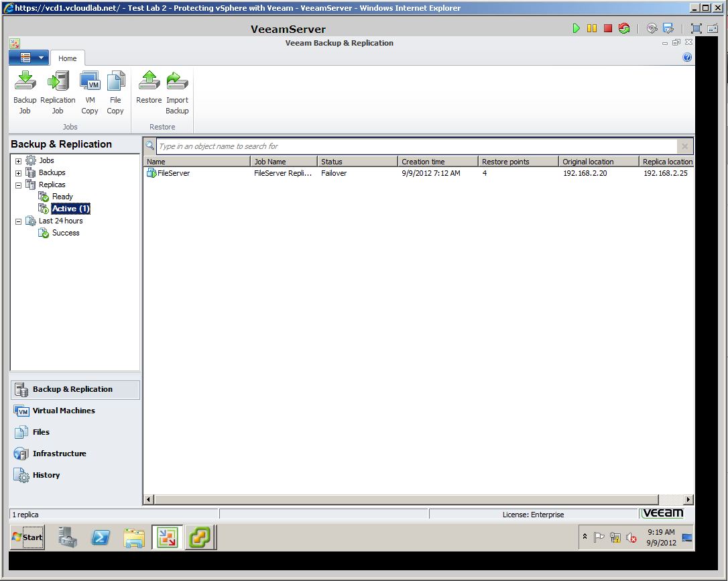
Task: Switch to the Home ribbon tab
Action: pos(67,58)
